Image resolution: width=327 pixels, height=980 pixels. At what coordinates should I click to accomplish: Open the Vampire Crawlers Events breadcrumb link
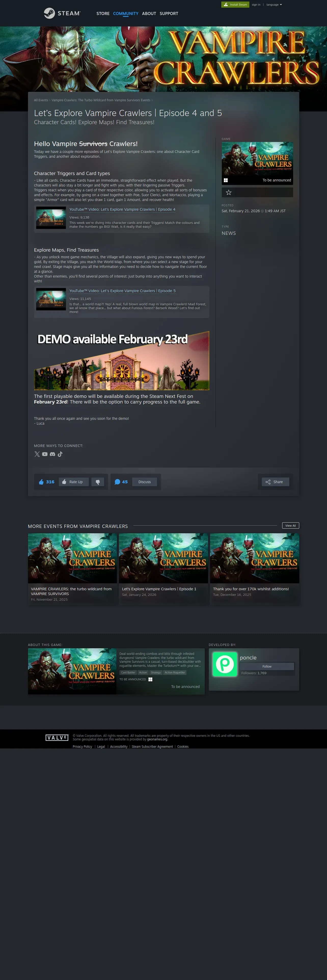tap(101, 100)
